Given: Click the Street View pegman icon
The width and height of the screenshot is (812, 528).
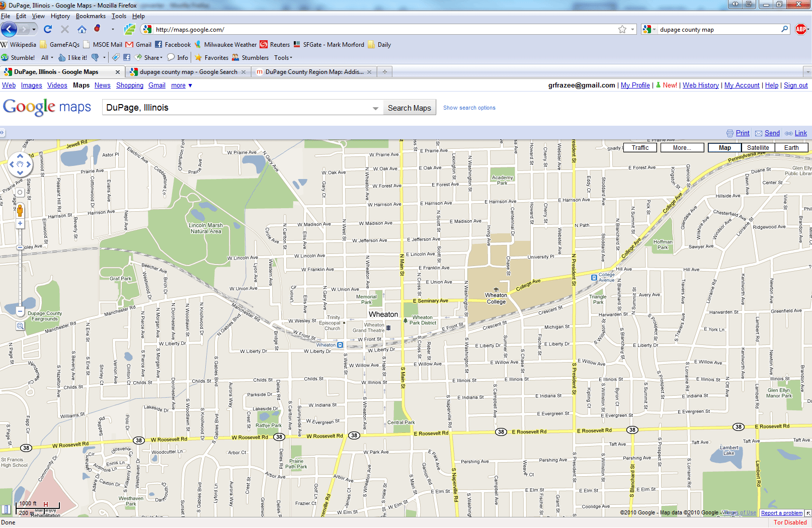Looking at the screenshot, I should (20, 210).
